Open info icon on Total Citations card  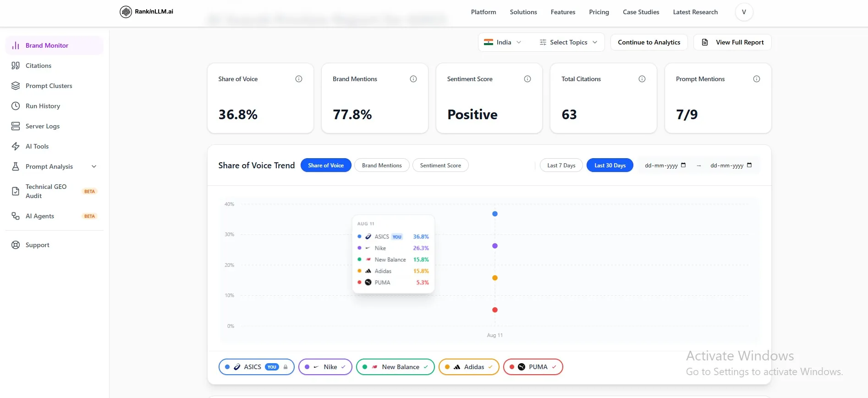[642, 79]
